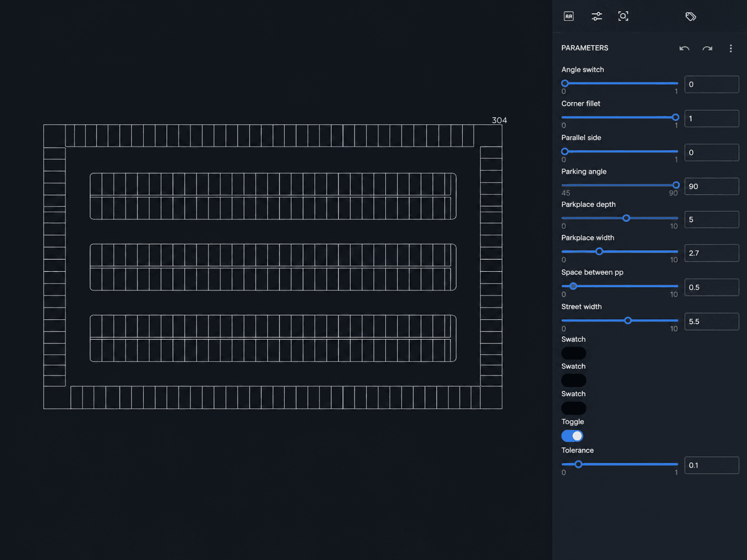747x560 pixels.
Task: Click the Corner fillet slider handle
Action: click(675, 117)
